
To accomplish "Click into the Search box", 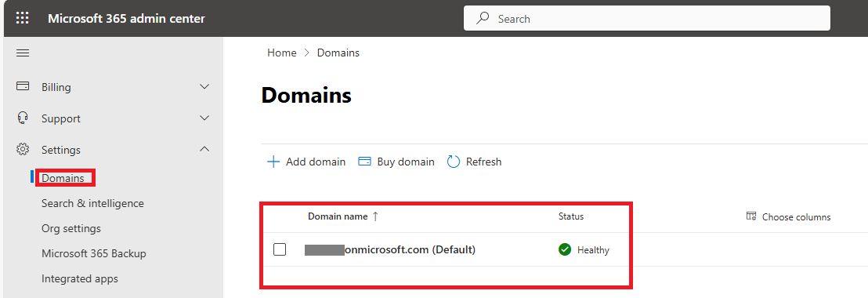I will (x=646, y=18).
